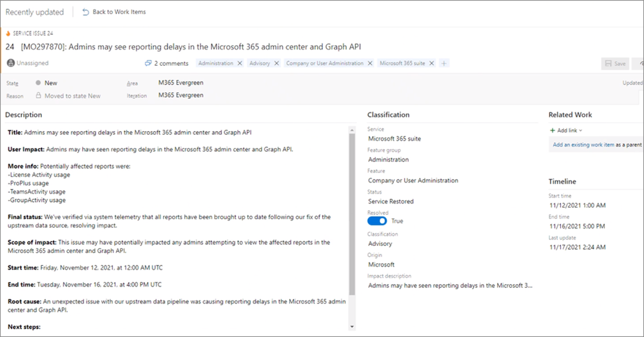Click the -TeamsActivity usage line
The image size is (644, 337).
point(37,192)
